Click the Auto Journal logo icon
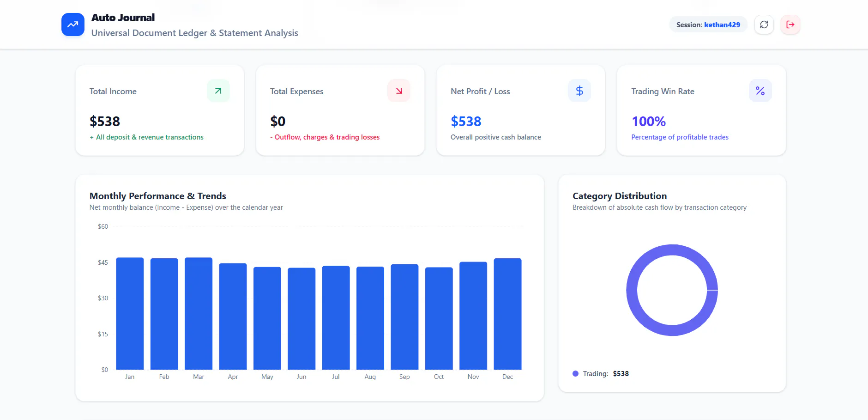This screenshot has width=868, height=420. point(73,24)
